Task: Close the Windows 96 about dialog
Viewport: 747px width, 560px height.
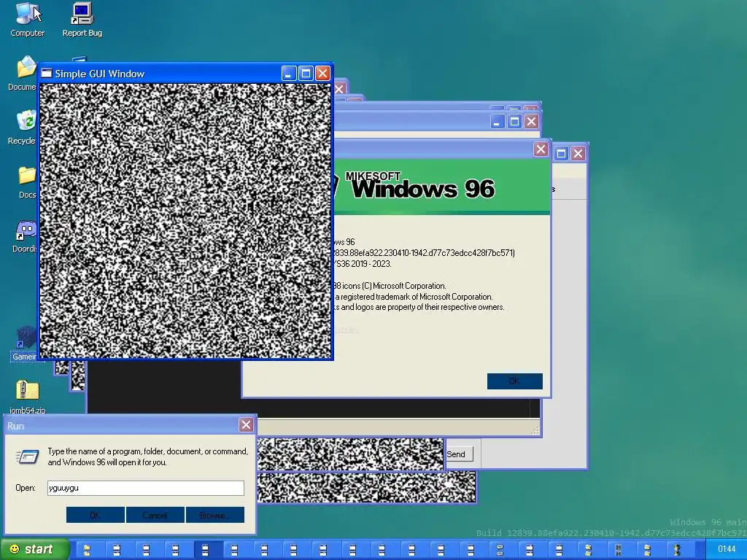Action: click(541, 149)
